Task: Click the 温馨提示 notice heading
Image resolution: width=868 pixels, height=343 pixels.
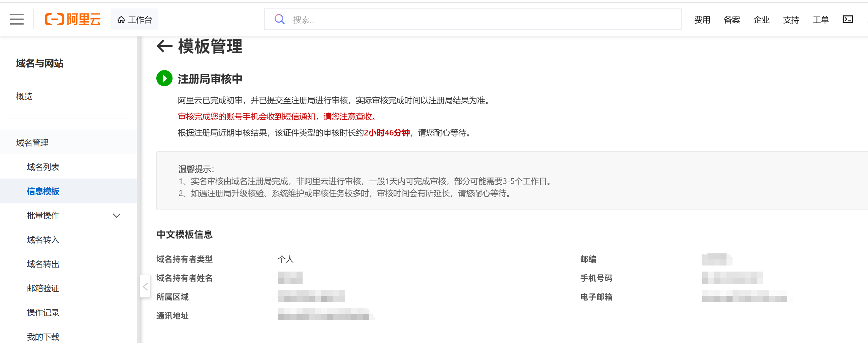Action: [x=196, y=169]
